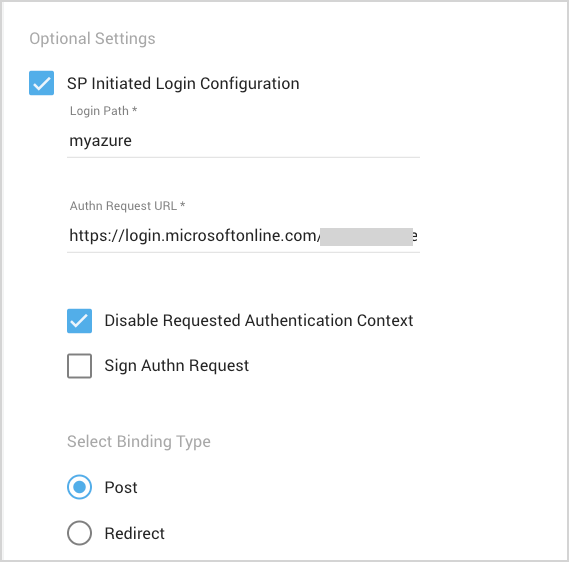Click the Login Path field containing myazure
Image resolution: width=569 pixels, height=562 pixels.
[243, 141]
